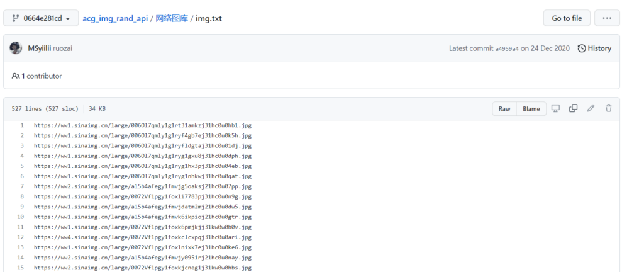Screen dimensions: 644x272
Task: Open the latest commit a4959a4 link
Action: 507,49
